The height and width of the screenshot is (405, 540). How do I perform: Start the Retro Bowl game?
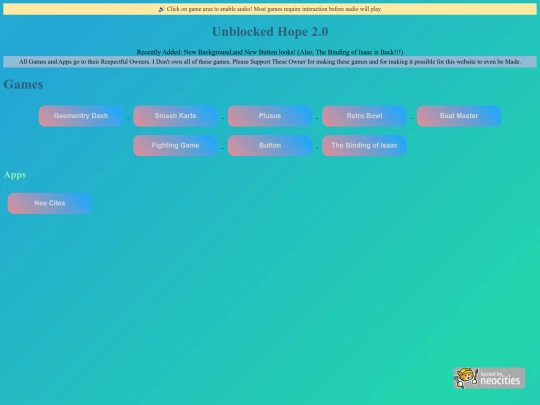click(x=364, y=116)
